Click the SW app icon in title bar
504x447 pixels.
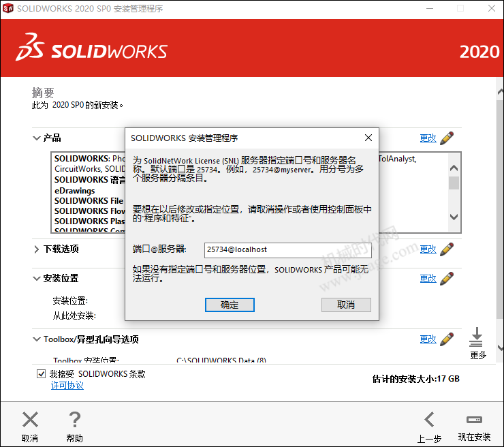[7, 8]
